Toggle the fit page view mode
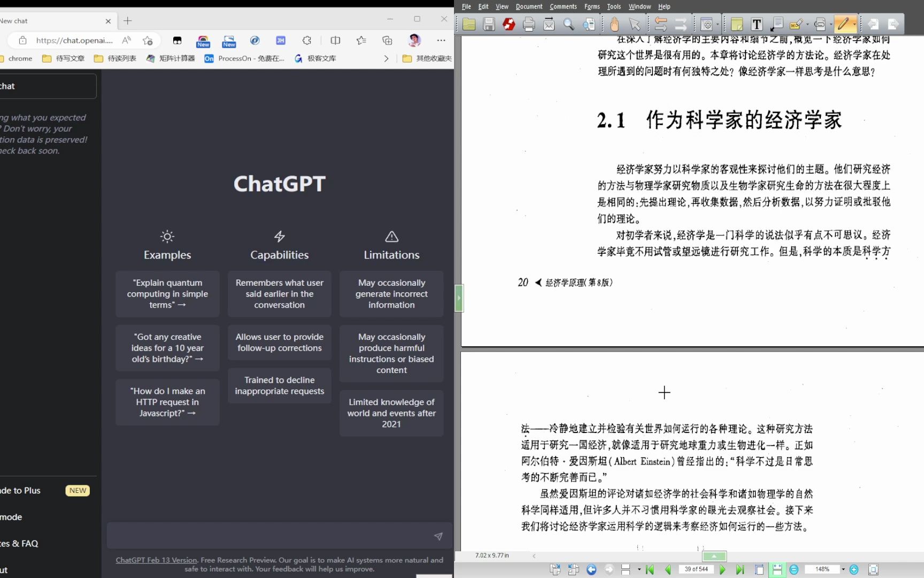Screen dimensions: 924x578 point(759,569)
